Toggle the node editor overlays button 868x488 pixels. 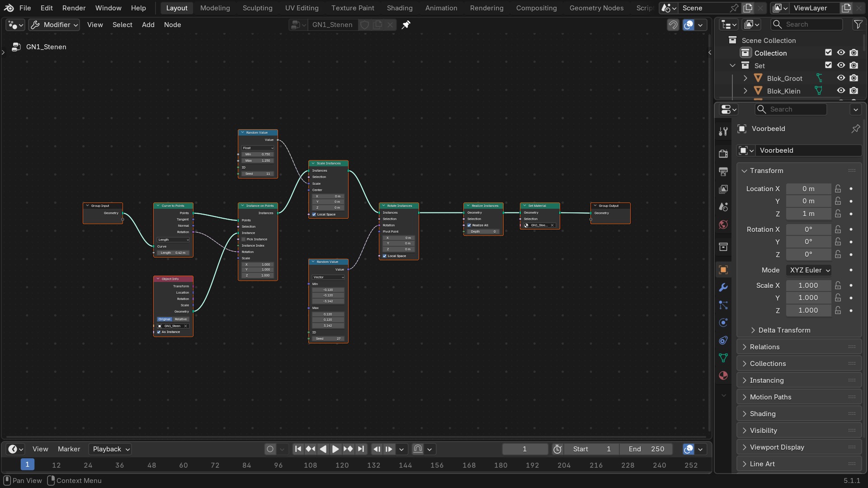tap(689, 25)
